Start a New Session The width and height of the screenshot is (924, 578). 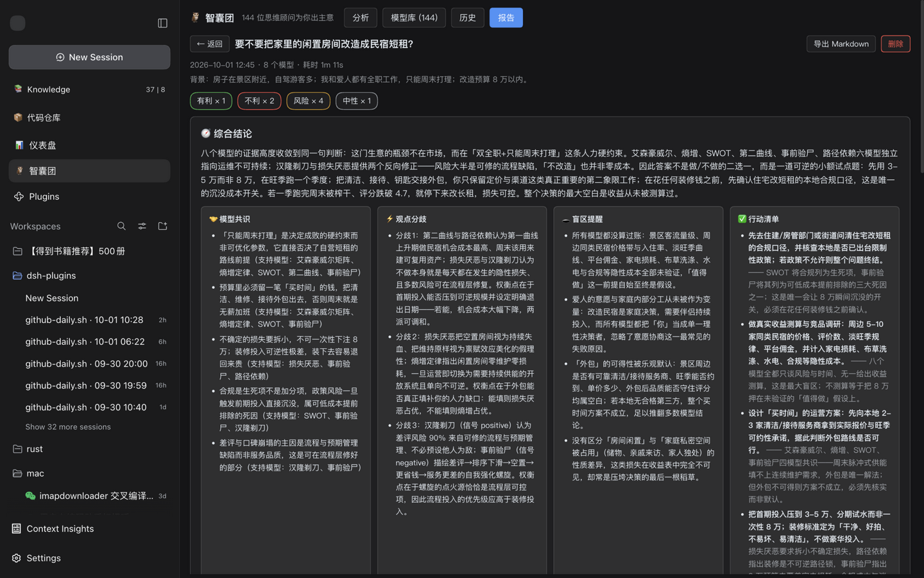coord(89,57)
